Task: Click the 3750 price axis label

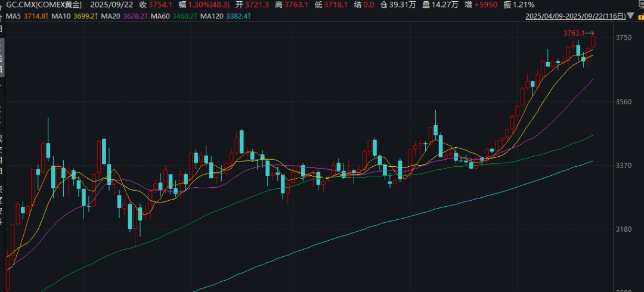Action: tap(623, 38)
